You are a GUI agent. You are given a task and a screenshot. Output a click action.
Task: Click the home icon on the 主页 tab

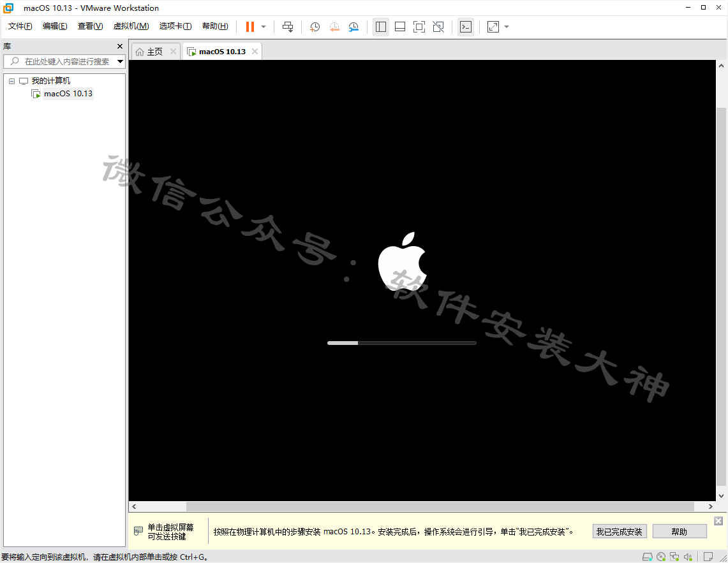pyautogui.click(x=139, y=52)
